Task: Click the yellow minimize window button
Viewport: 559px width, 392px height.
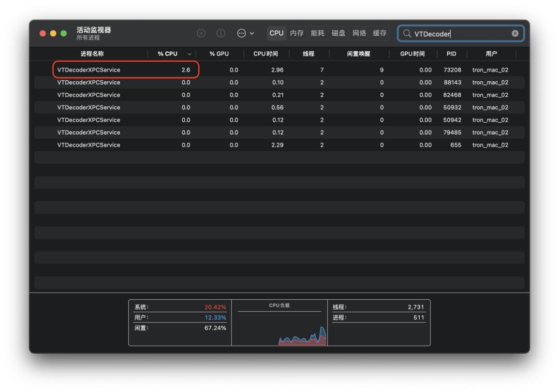Action: [x=53, y=33]
